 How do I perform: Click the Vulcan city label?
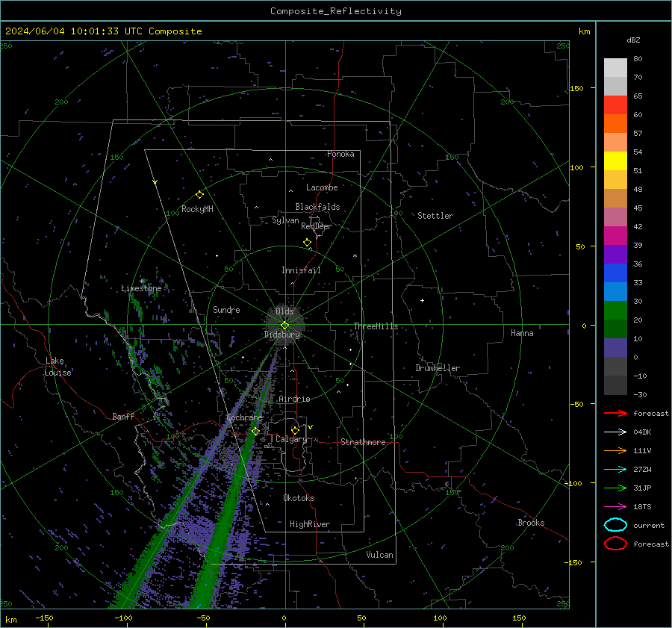[380, 555]
